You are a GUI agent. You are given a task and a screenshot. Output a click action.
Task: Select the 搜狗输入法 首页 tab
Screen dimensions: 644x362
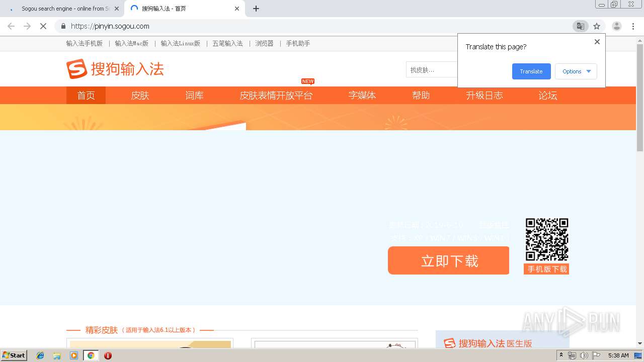pos(184,9)
